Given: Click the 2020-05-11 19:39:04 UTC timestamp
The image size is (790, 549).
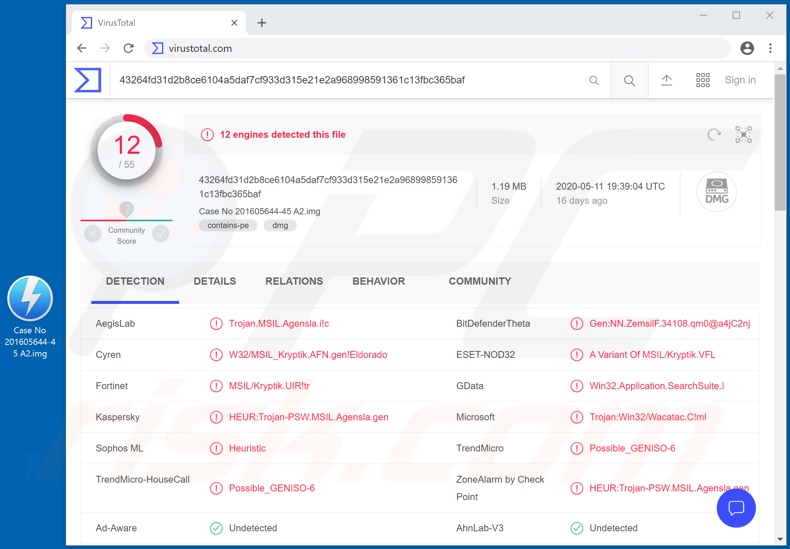Looking at the screenshot, I should click(x=610, y=186).
